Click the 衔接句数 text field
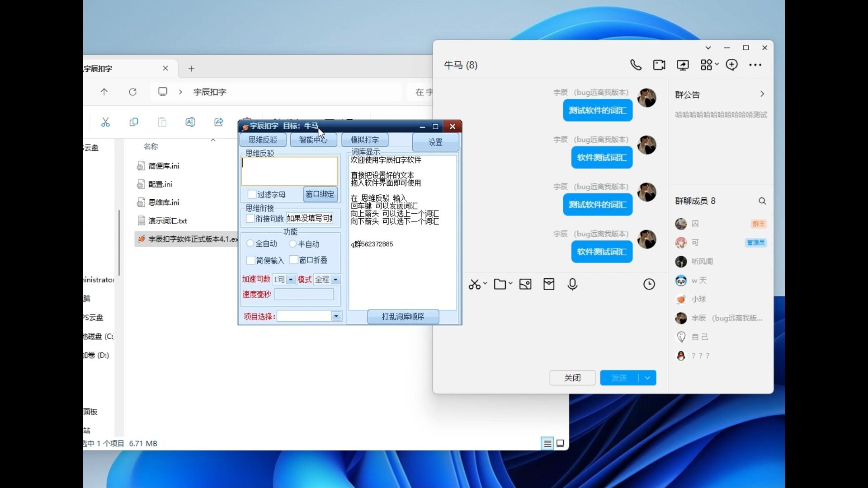Screen dimensions: 868x488 310,218
